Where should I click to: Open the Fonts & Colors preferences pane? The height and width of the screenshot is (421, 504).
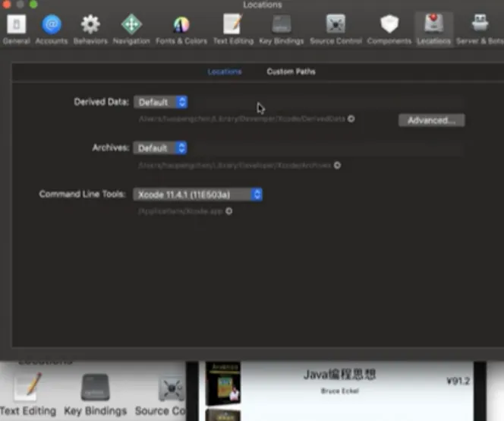pos(181,30)
